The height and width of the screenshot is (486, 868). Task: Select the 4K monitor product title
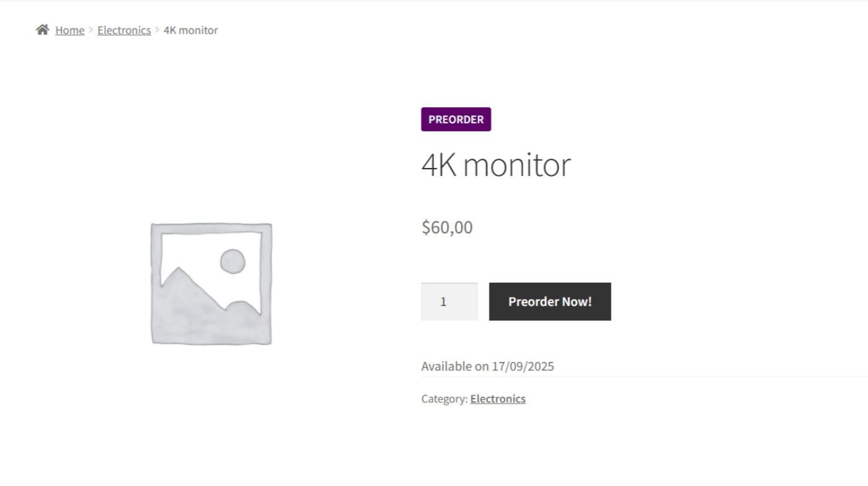coord(496,164)
